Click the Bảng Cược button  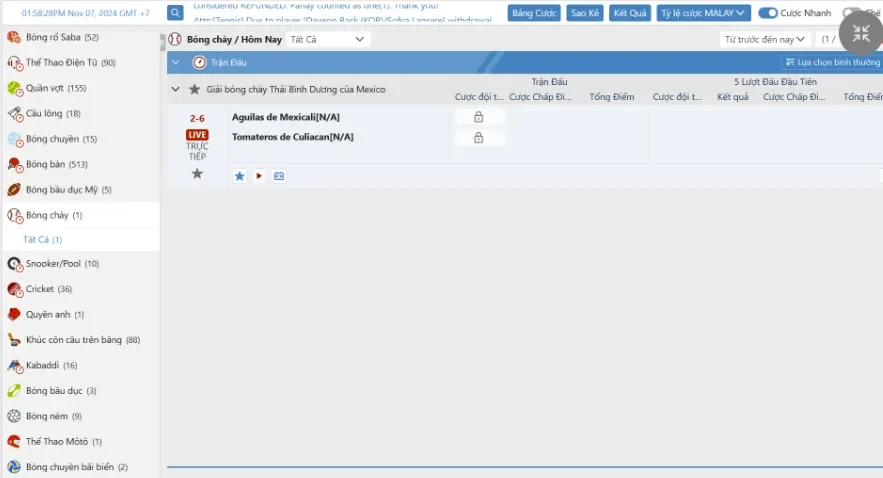tap(534, 13)
